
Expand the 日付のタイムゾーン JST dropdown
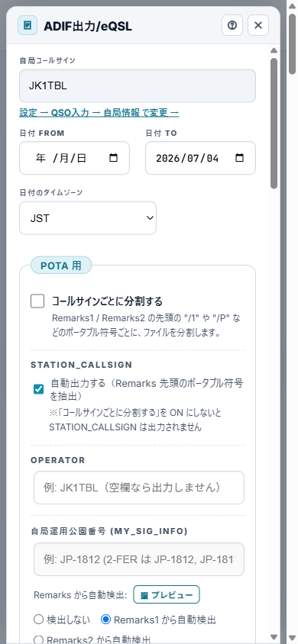pos(88,218)
